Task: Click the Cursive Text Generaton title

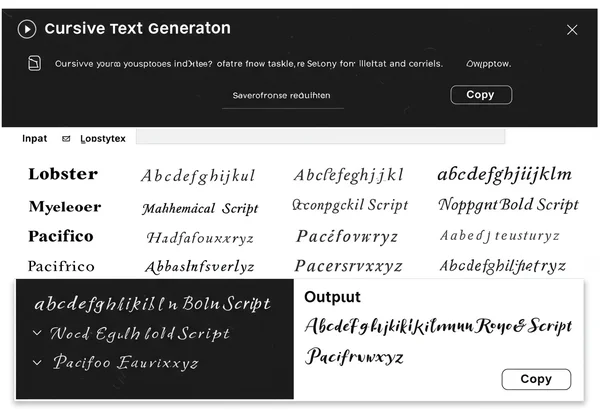Action: coord(137,28)
